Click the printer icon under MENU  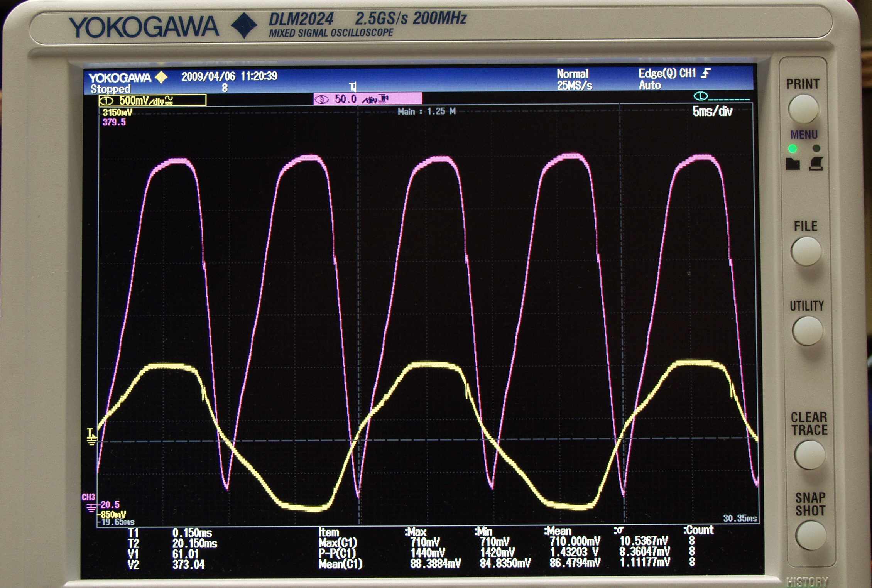click(x=816, y=164)
